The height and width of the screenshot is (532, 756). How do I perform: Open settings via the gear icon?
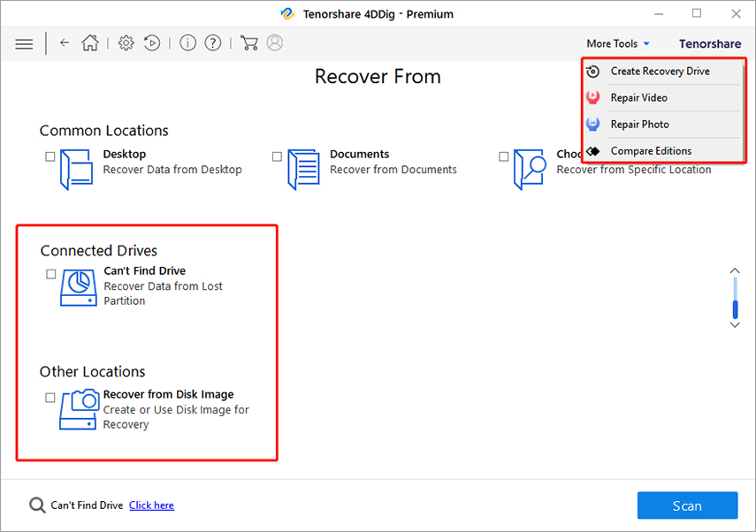tap(126, 43)
